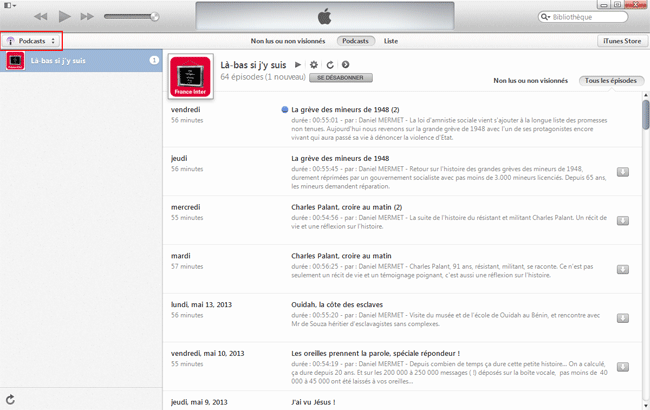Show Tous les épisodes
This screenshot has height=410, width=650.
[x=611, y=80]
